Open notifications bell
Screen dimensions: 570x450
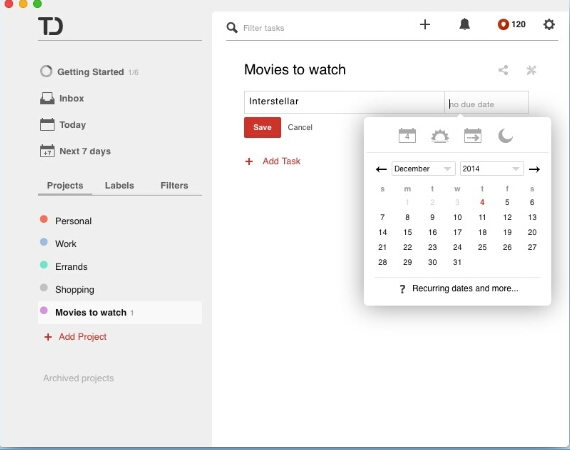tap(465, 24)
